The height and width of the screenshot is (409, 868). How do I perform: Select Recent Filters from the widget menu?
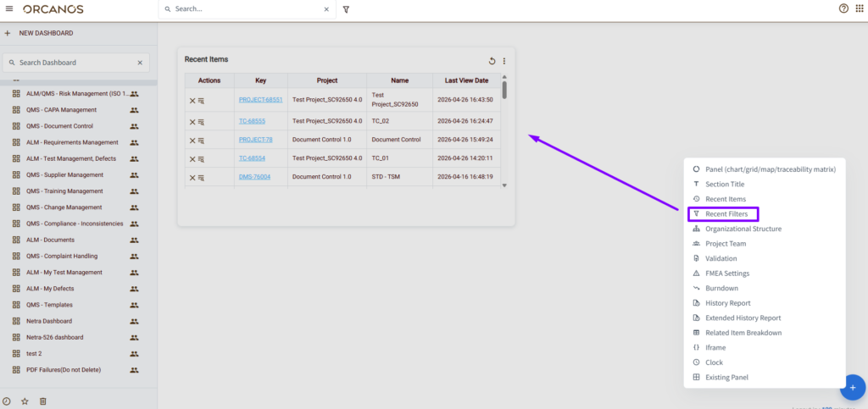(x=726, y=214)
